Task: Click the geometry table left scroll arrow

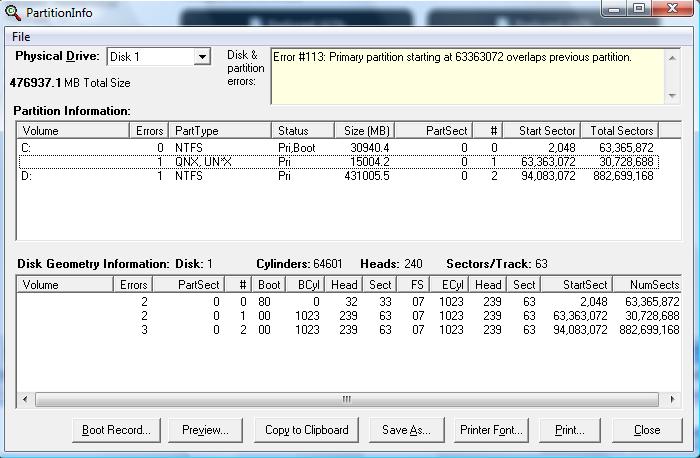Action: pyautogui.click(x=25, y=399)
